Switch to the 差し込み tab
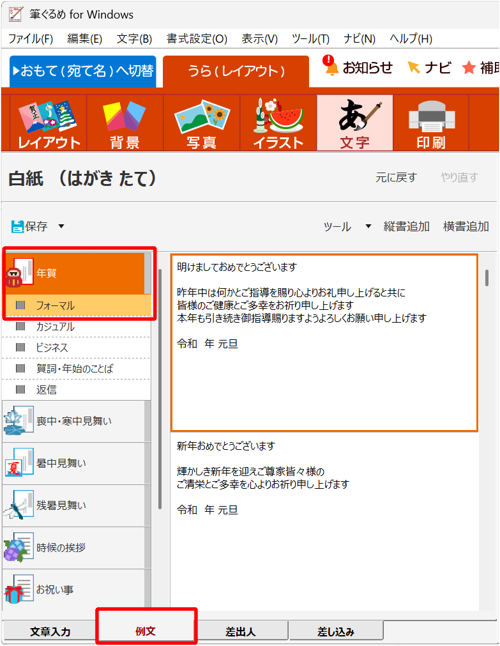Image resolution: width=500 pixels, height=646 pixels. [336, 631]
